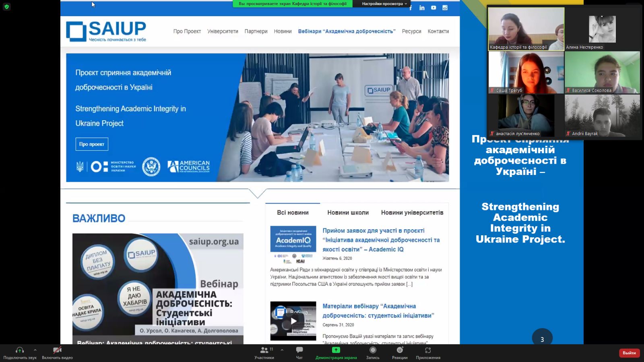This screenshot has height=362, width=644.
Task: Expand the caret next to Участники
Action: (x=282, y=350)
